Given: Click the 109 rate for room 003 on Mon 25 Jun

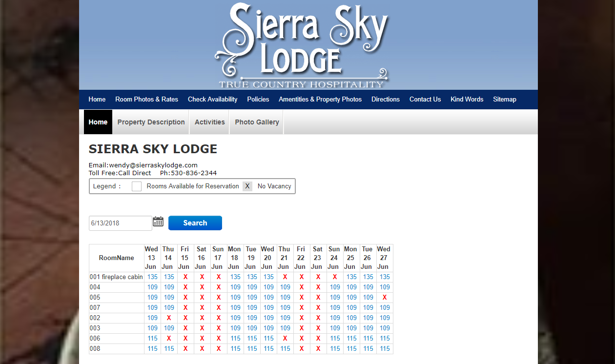Looking at the screenshot, I should pos(351,328).
